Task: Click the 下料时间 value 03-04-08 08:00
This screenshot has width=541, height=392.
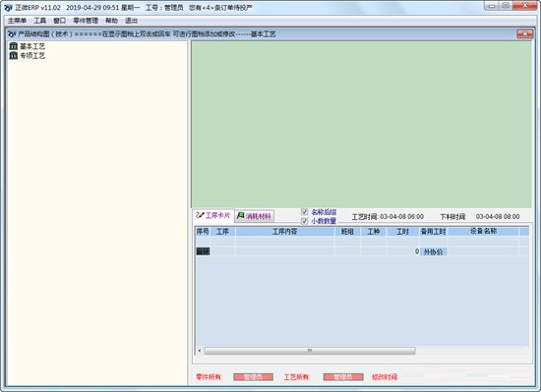Action: [498, 217]
